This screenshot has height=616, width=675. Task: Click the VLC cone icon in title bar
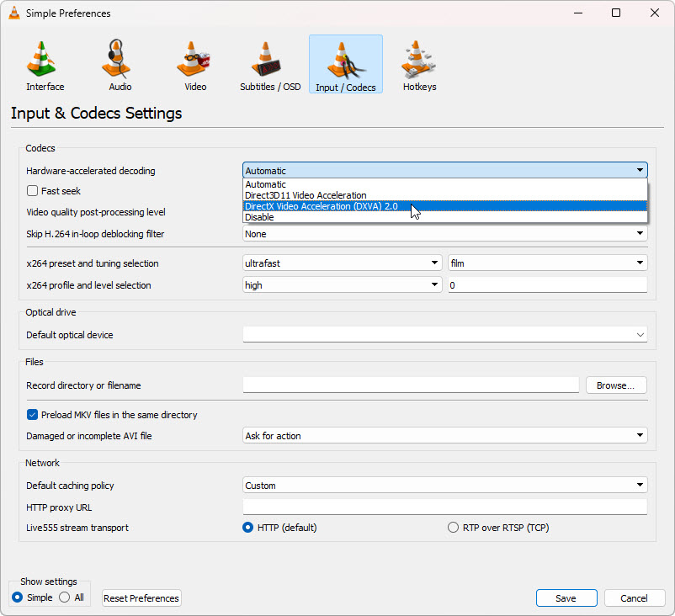(14, 13)
